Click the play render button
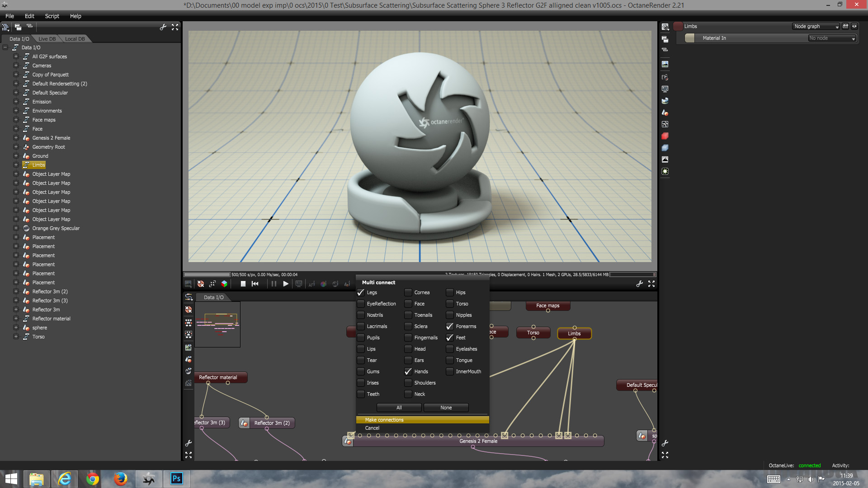 tap(286, 284)
